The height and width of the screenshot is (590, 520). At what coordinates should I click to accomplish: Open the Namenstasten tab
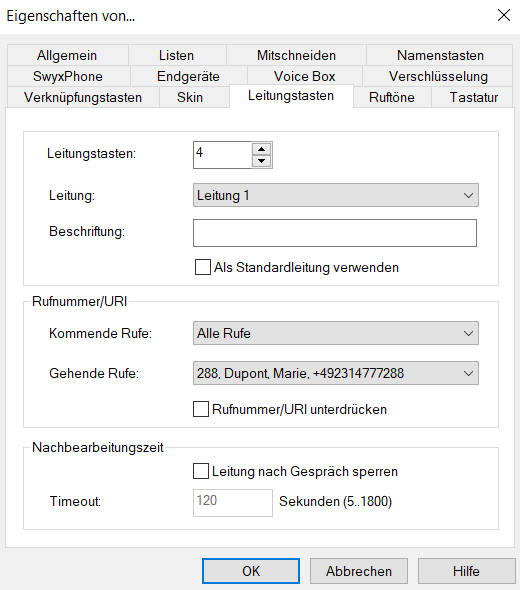coord(440,55)
